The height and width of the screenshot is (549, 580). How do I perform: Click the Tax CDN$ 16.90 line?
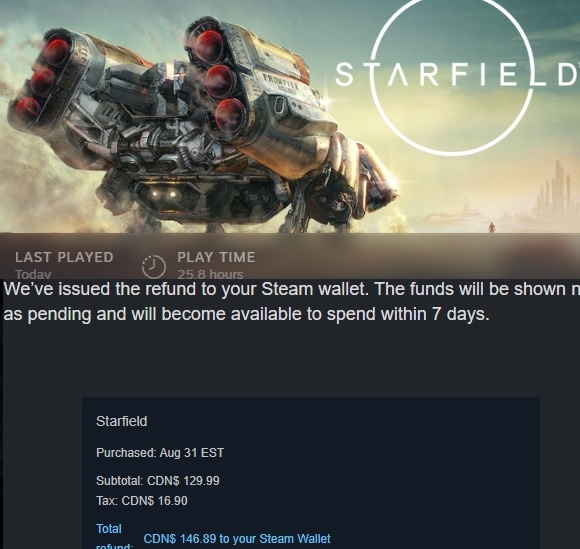pos(142,501)
